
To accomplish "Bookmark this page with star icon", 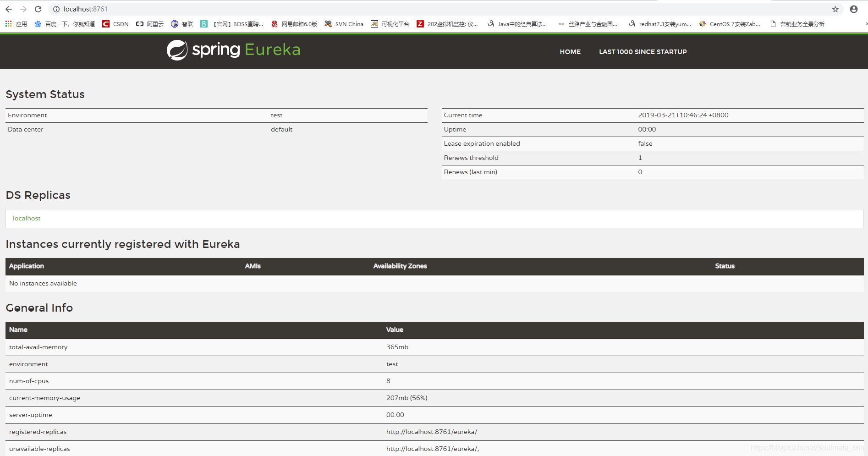I will click(835, 9).
